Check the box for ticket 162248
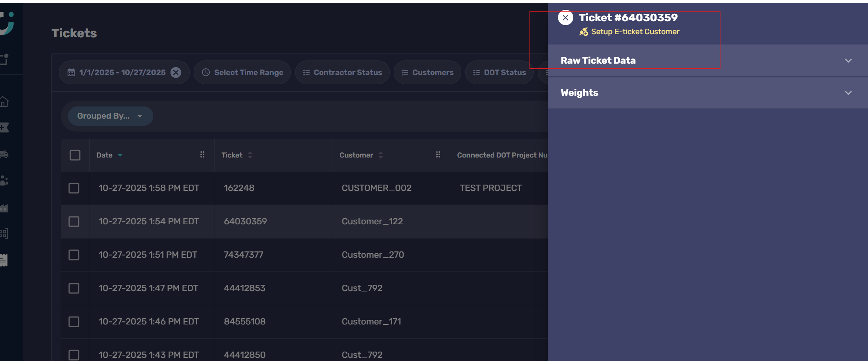 click(x=74, y=188)
